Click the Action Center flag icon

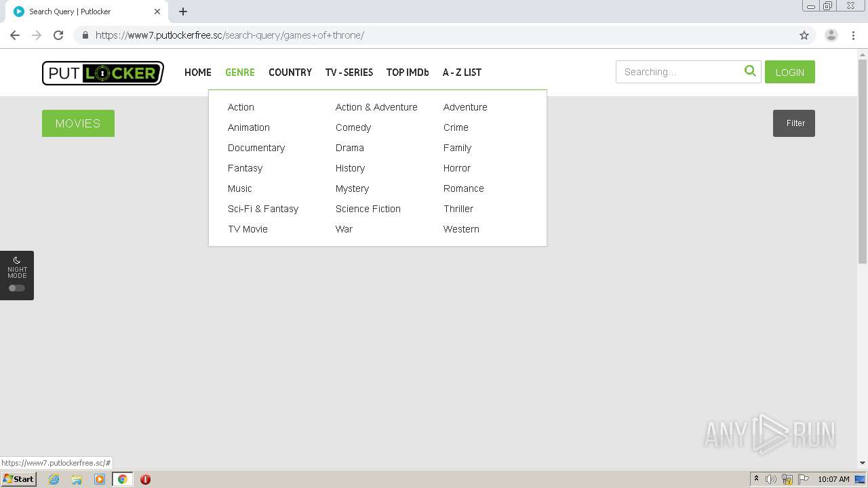804,479
